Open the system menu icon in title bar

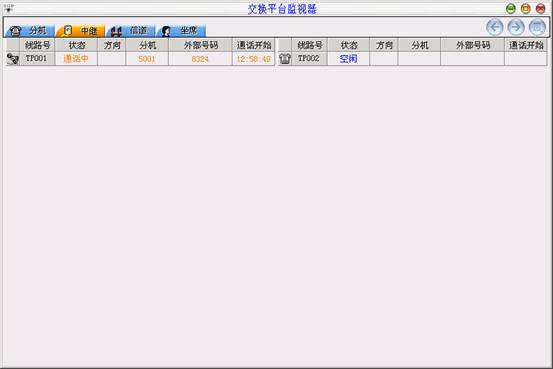pyautogui.click(x=8, y=8)
